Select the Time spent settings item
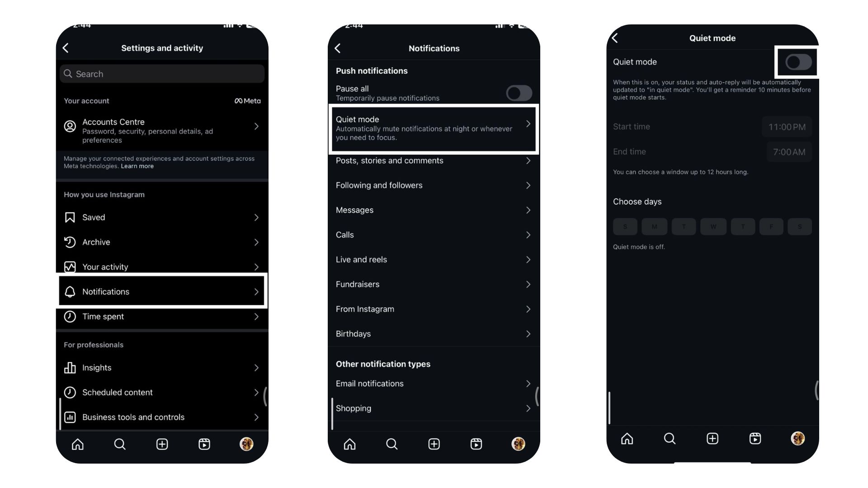Screen dimensions: 868x488 click(x=161, y=316)
